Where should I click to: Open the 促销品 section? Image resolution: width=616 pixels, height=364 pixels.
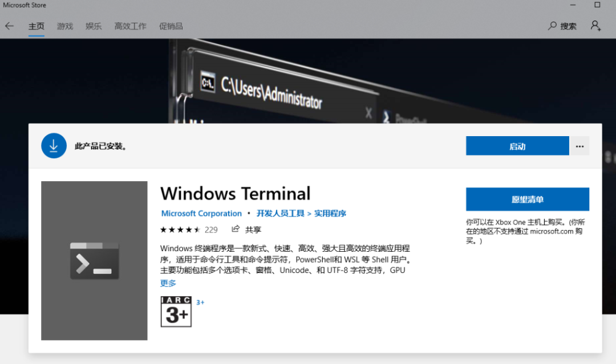(171, 26)
